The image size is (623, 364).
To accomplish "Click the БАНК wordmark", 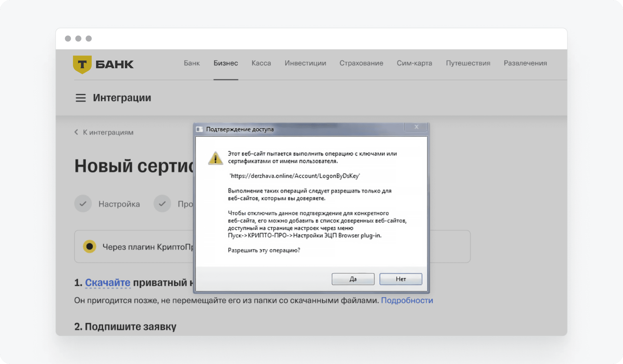I will coord(114,65).
